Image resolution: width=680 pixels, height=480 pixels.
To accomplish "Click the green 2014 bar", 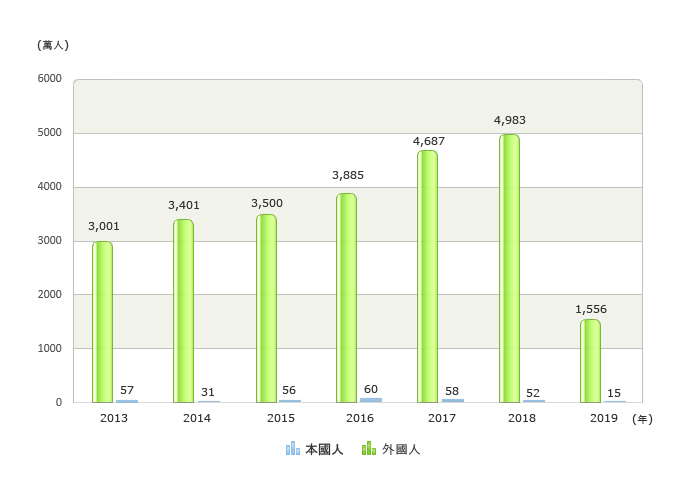I will click(x=183, y=311).
